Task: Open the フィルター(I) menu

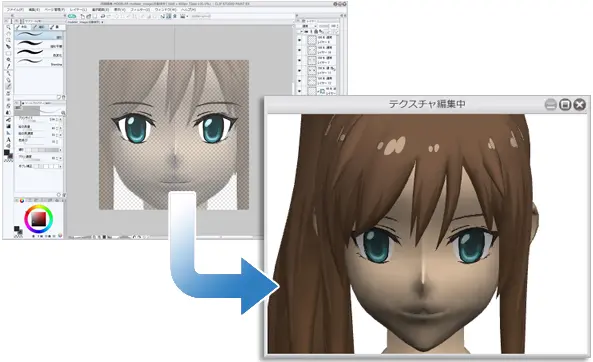Action: 140,9
